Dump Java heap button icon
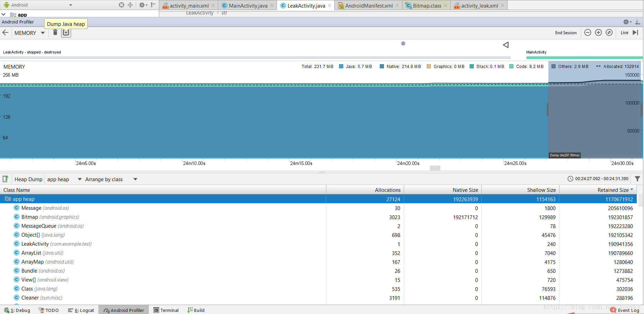This screenshot has width=644, height=314. click(66, 33)
